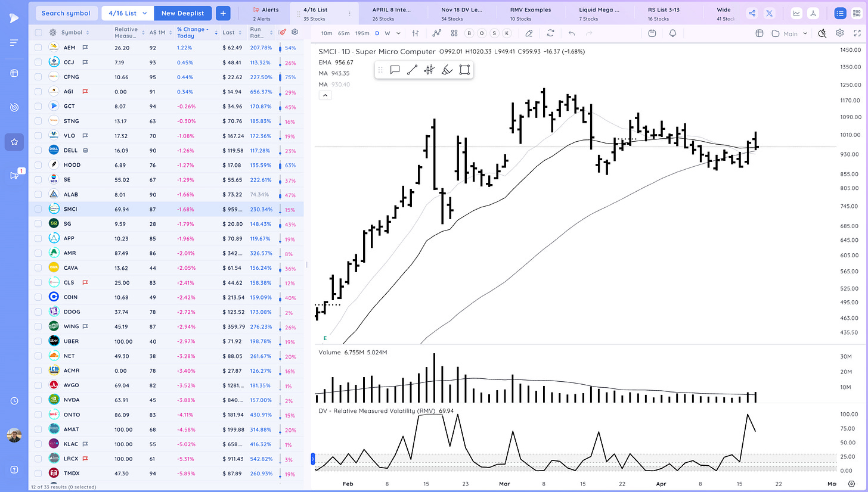Click the undo arrow in the chart toolbar
This screenshot has width=868, height=492.
pyautogui.click(x=572, y=33)
